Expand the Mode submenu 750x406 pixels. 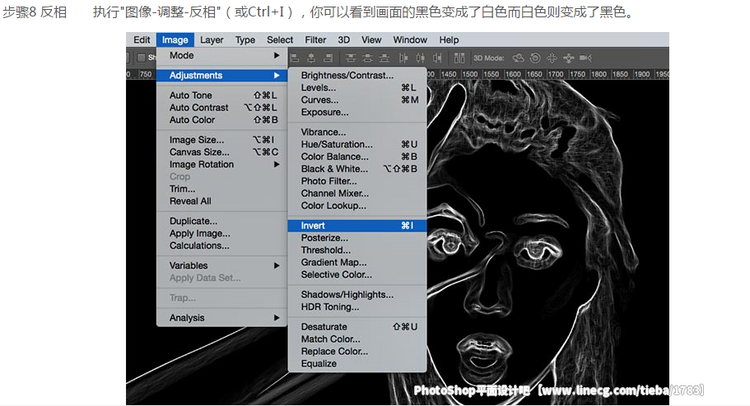220,55
